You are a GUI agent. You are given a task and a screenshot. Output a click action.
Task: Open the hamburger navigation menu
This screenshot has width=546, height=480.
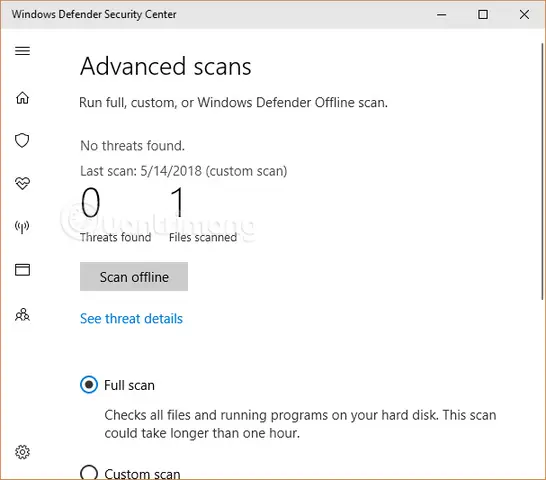[22, 51]
